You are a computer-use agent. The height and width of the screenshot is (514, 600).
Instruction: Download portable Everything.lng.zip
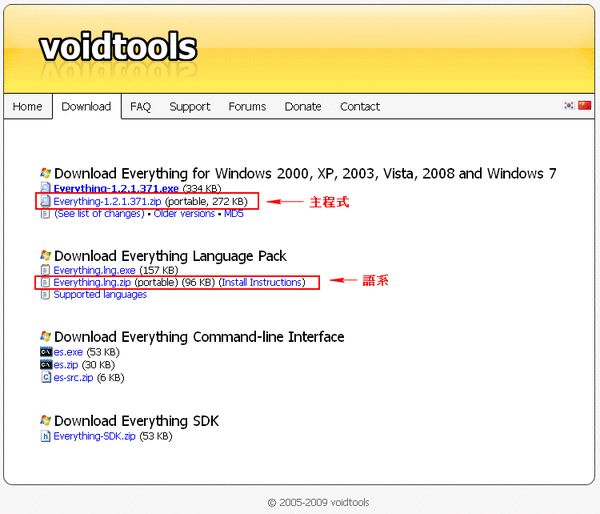pos(92,282)
